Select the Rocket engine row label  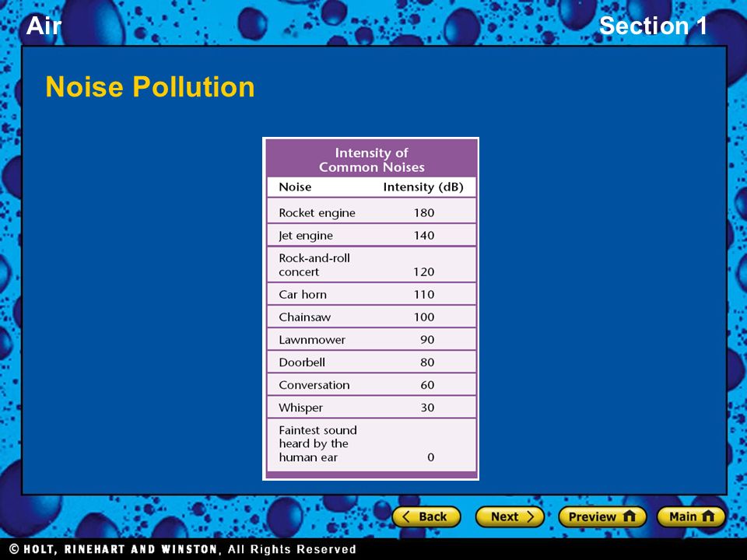[317, 213]
